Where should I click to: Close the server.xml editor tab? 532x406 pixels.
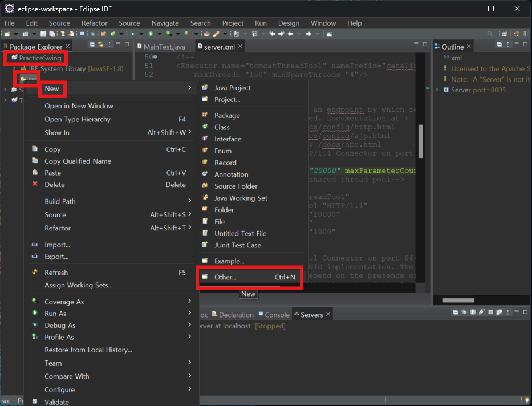tap(240, 46)
